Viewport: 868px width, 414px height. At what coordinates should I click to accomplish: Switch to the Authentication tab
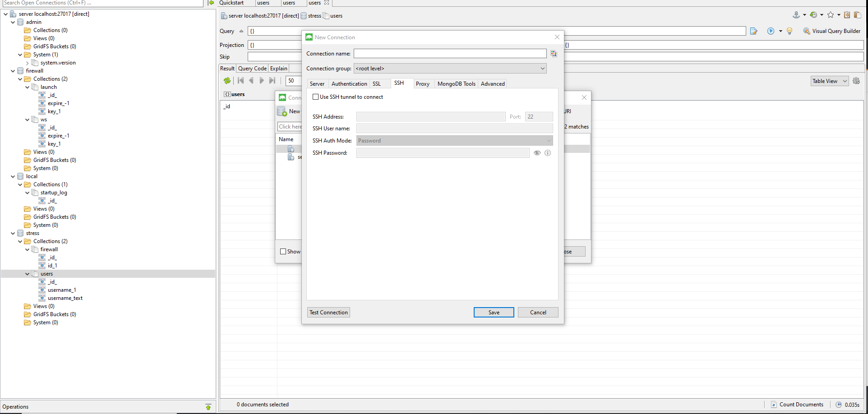349,83
